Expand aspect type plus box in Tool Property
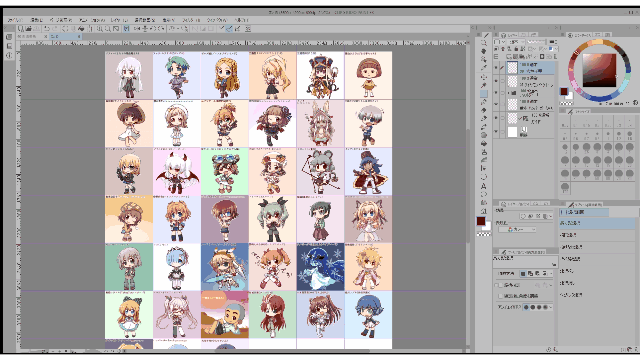 pyautogui.click(x=496, y=285)
